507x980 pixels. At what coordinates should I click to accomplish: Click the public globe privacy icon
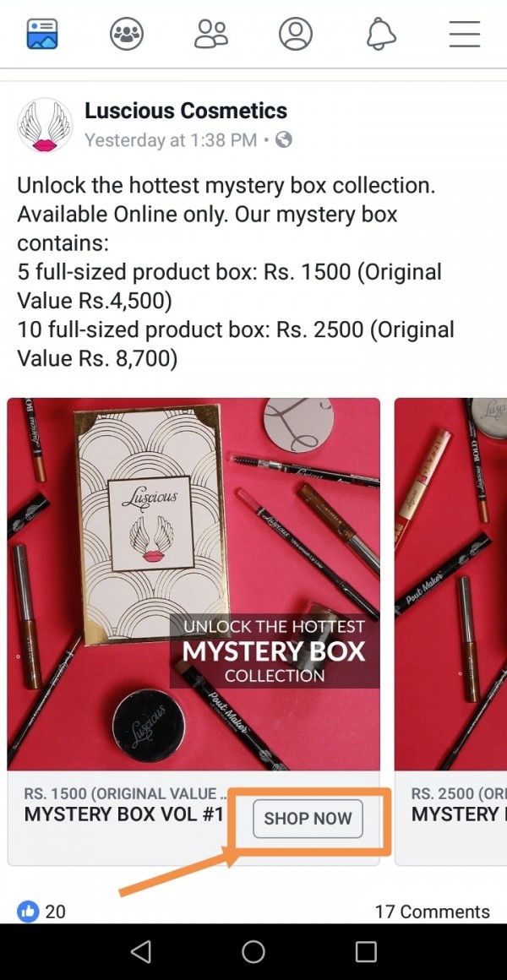click(x=284, y=139)
